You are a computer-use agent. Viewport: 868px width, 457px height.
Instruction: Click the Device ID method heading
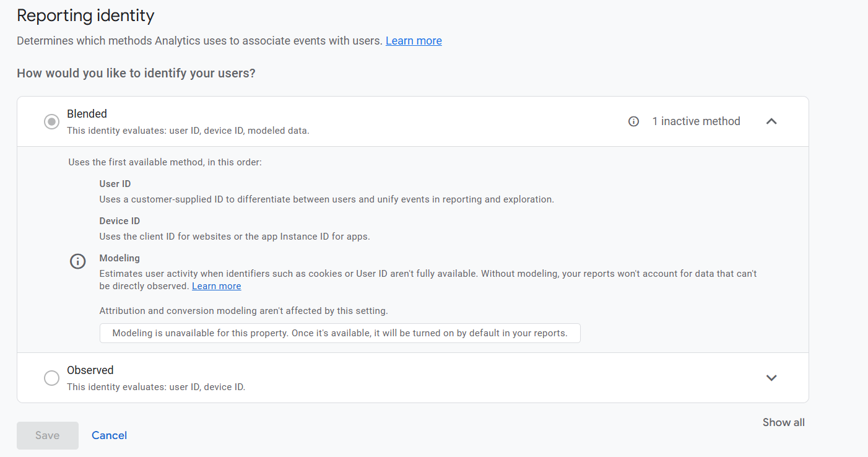click(119, 221)
